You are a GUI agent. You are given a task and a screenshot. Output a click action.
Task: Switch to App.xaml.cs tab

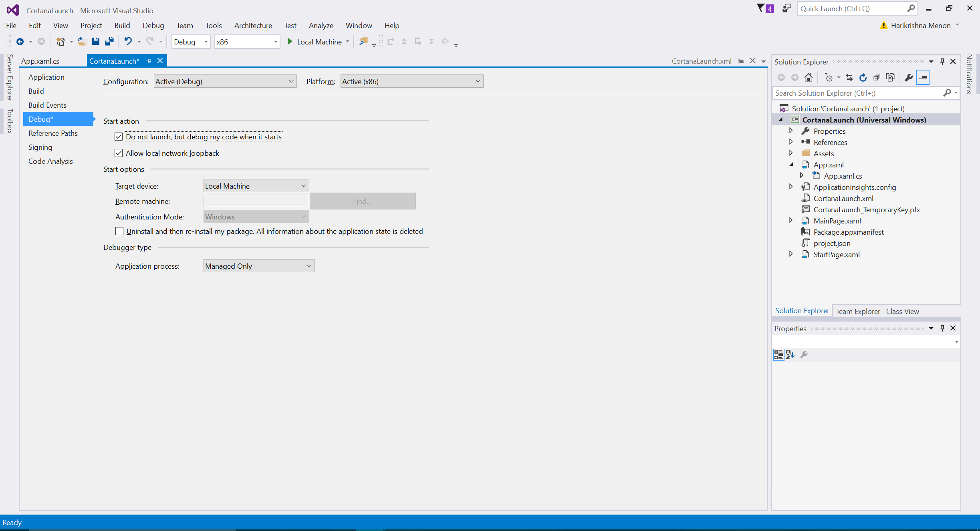[40, 61]
